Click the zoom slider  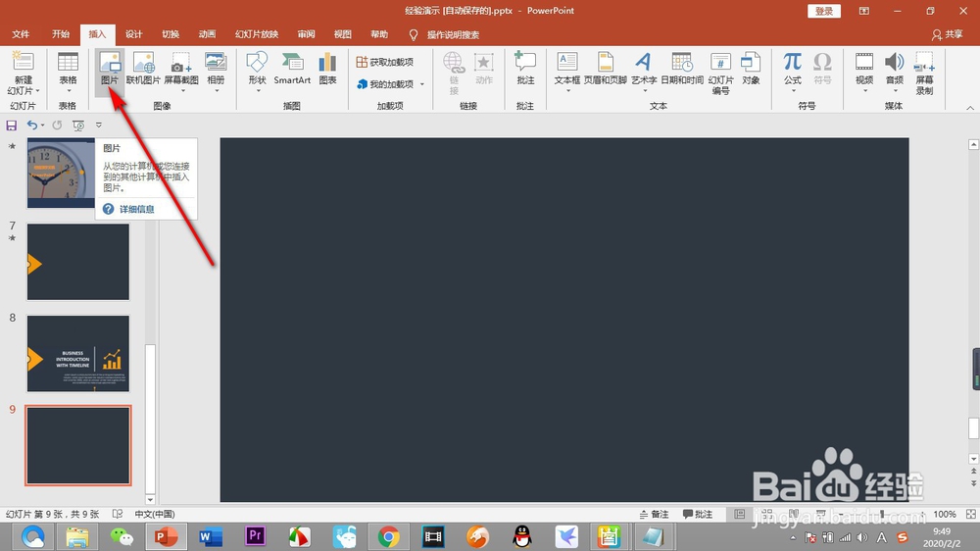tap(883, 514)
